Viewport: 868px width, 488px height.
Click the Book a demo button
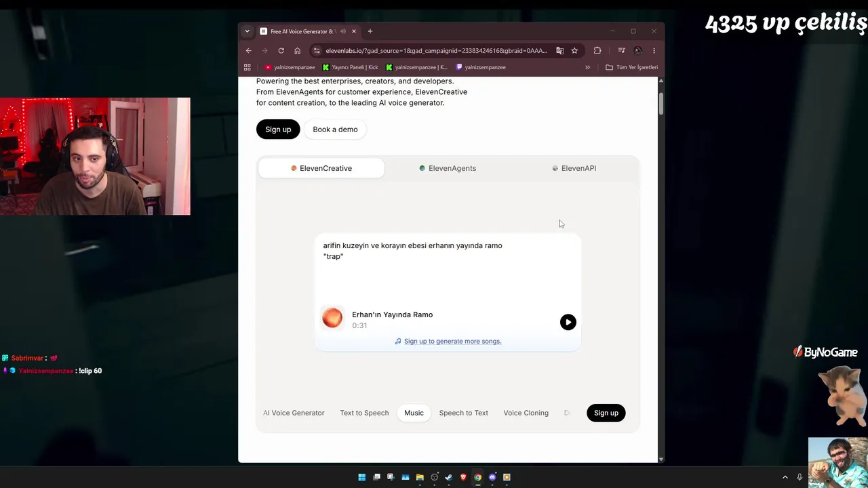335,129
